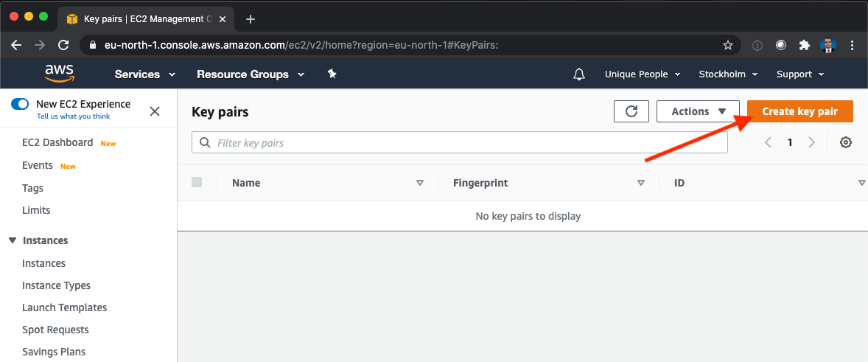This screenshot has width=868, height=362.
Task: Click the Filter key pairs search field
Action: (x=460, y=143)
